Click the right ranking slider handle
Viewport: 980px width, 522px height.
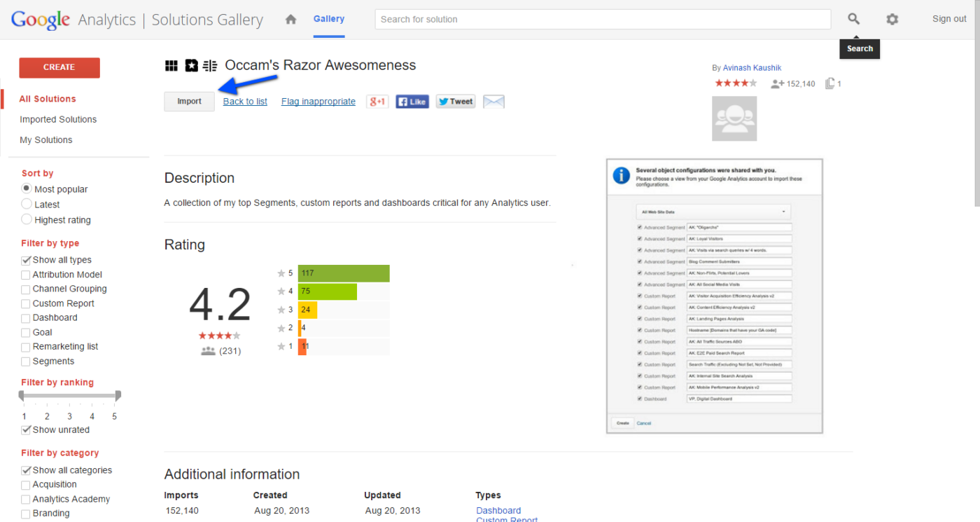[118, 397]
